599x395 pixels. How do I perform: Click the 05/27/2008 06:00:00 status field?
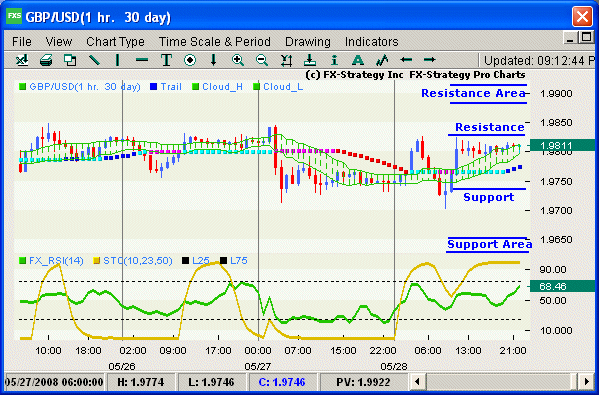pyautogui.click(x=54, y=382)
